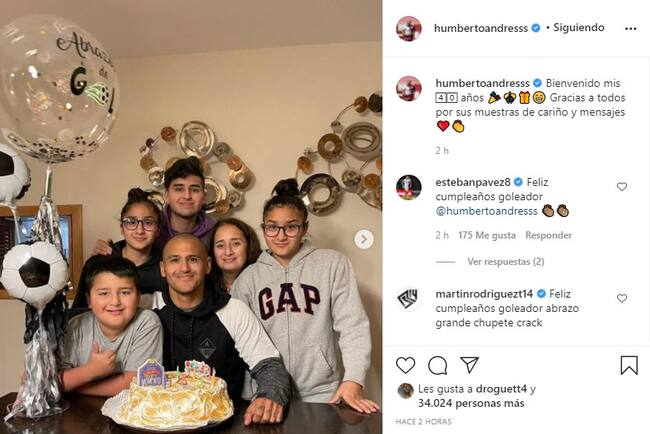Viewport: 650px width, 434px height.
Task: Save the post with the bookmark icon
Action: pos(629,365)
